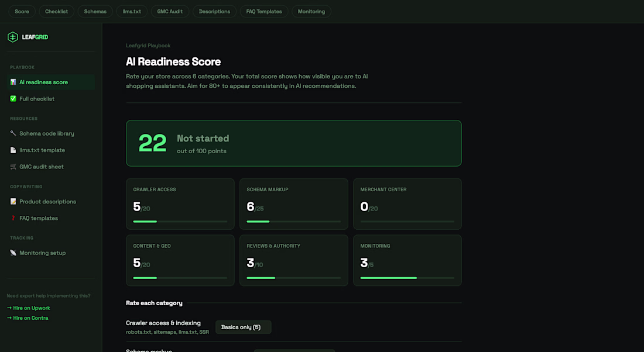Open Full checklist in sidebar
The height and width of the screenshot is (352, 644).
pyautogui.click(x=51, y=99)
